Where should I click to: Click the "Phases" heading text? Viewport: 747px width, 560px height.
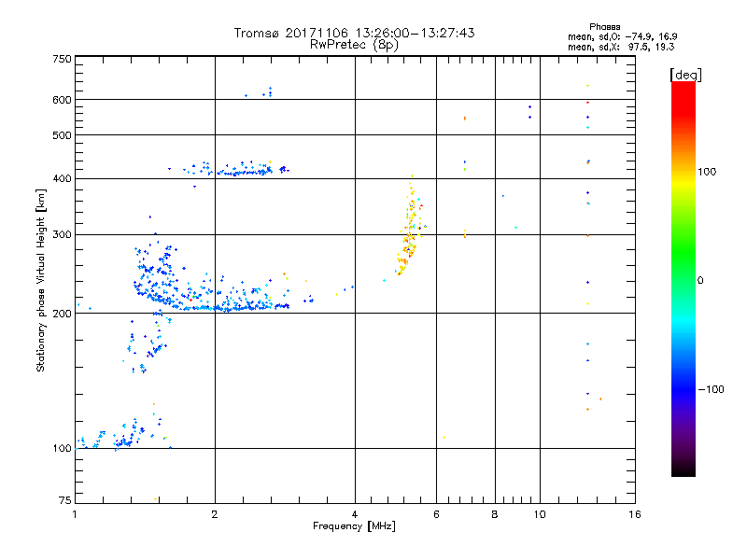click(604, 27)
